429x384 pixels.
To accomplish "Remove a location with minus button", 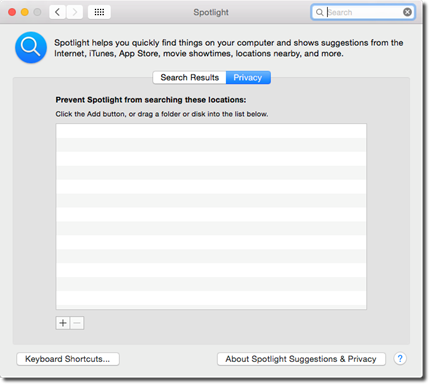I will [77, 323].
